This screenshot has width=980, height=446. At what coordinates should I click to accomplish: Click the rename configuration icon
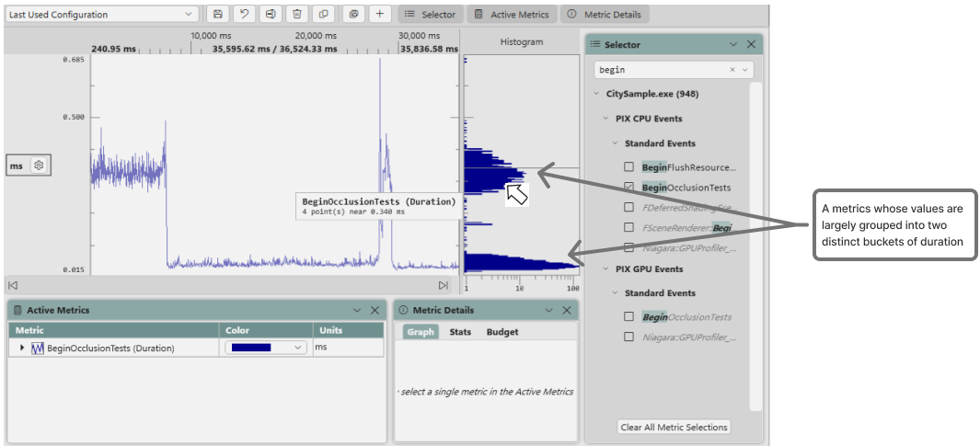click(271, 14)
